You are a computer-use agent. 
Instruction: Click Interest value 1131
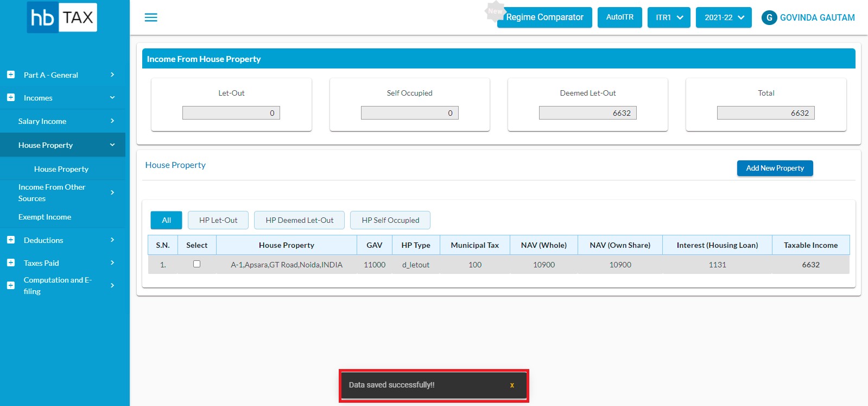tap(717, 265)
